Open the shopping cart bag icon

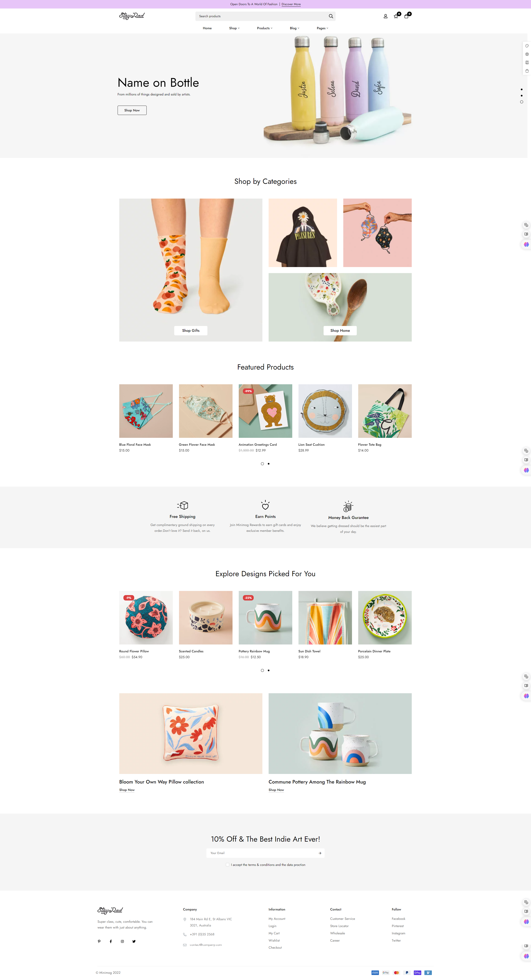(x=406, y=16)
